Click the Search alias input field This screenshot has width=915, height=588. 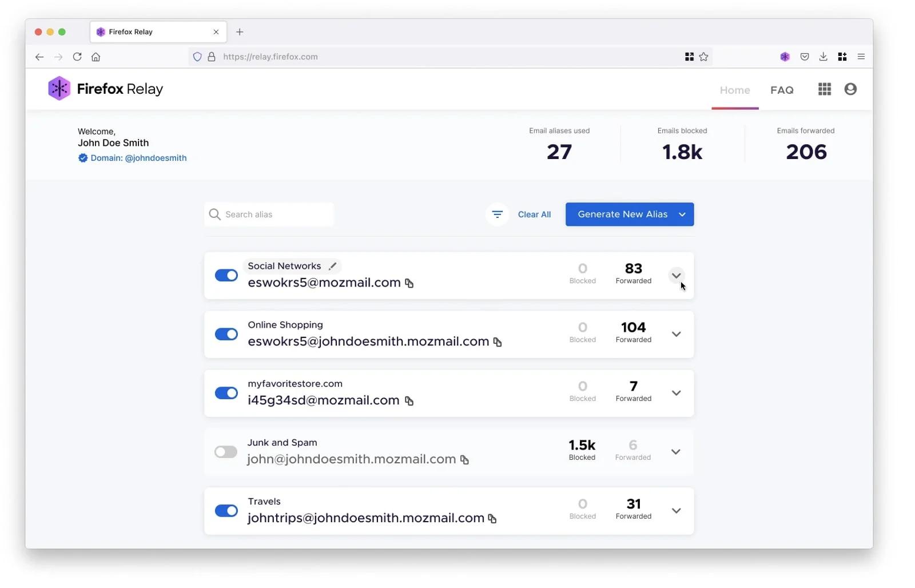tap(269, 214)
